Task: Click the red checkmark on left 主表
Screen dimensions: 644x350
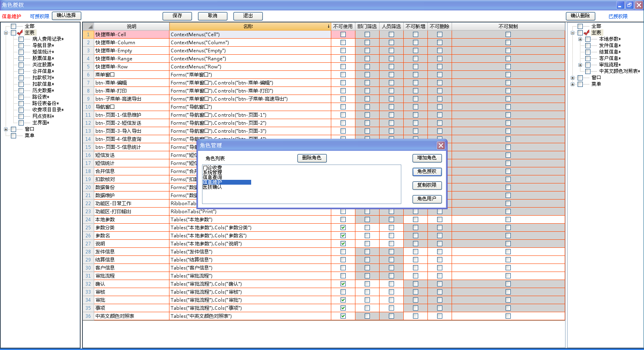Action: [x=20, y=33]
